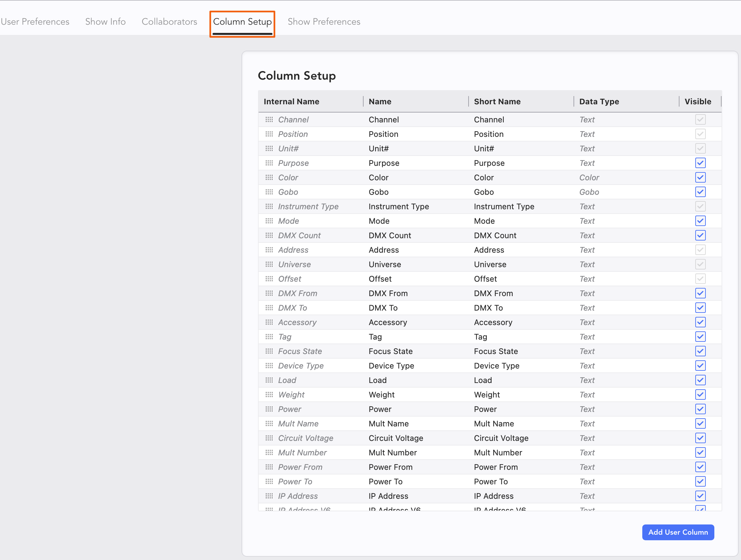Click the drag handle for Circuit Voltage
This screenshot has height=560, width=741.
pyautogui.click(x=269, y=438)
